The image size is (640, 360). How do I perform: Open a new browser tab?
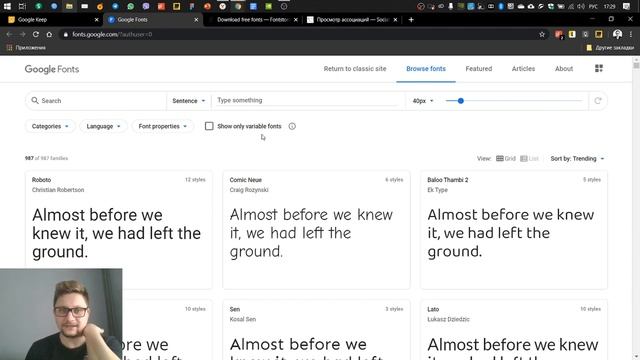(x=411, y=20)
